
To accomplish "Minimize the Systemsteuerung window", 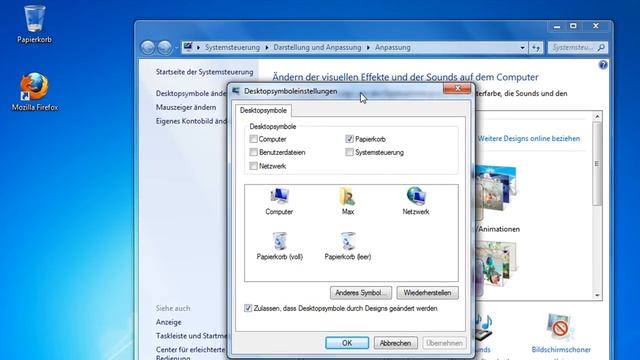I will (x=557, y=26).
